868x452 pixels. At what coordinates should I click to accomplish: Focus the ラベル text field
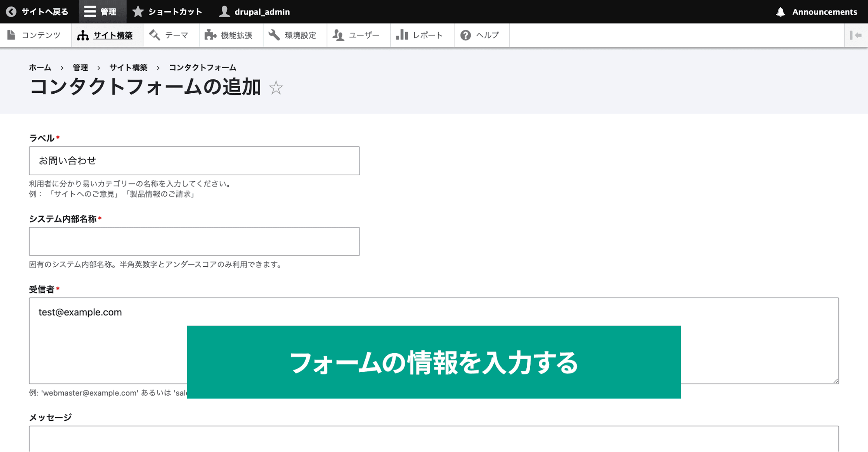coord(194,161)
